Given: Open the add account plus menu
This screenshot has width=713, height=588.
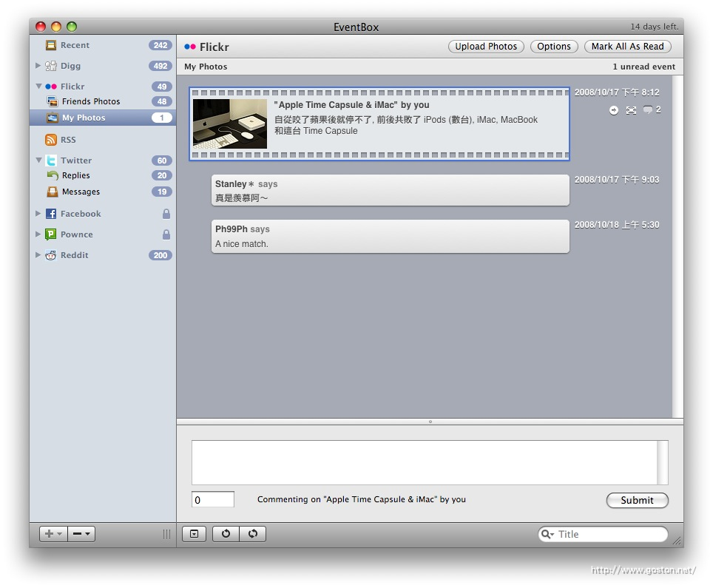Looking at the screenshot, I should pos(54,533).
